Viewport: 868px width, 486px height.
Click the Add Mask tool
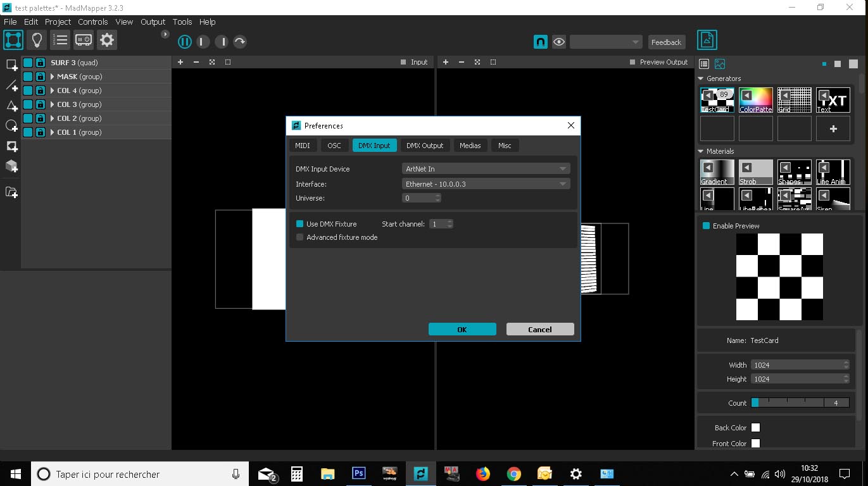point(11,146)
